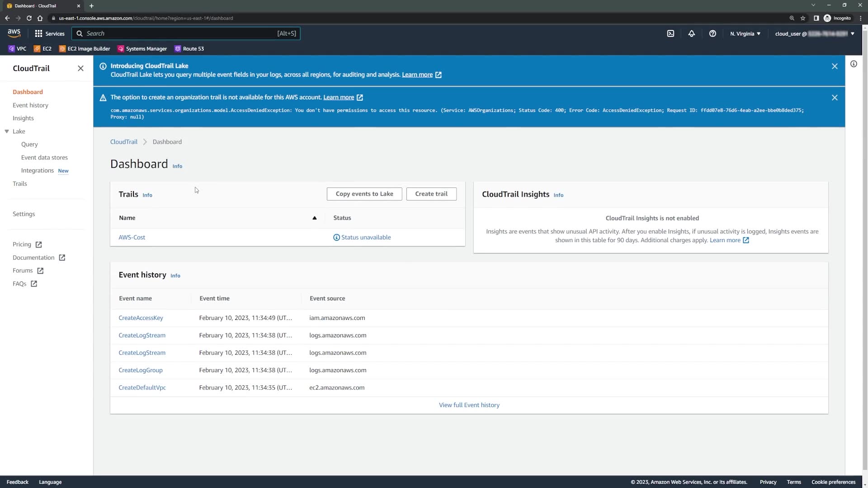Select Trails in the sidebar navigation

click(x=20, y=183)
